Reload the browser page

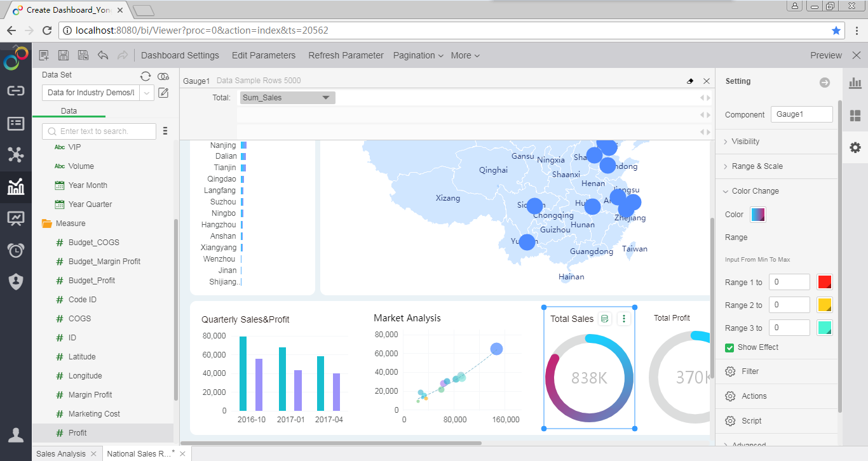[46, 30]
